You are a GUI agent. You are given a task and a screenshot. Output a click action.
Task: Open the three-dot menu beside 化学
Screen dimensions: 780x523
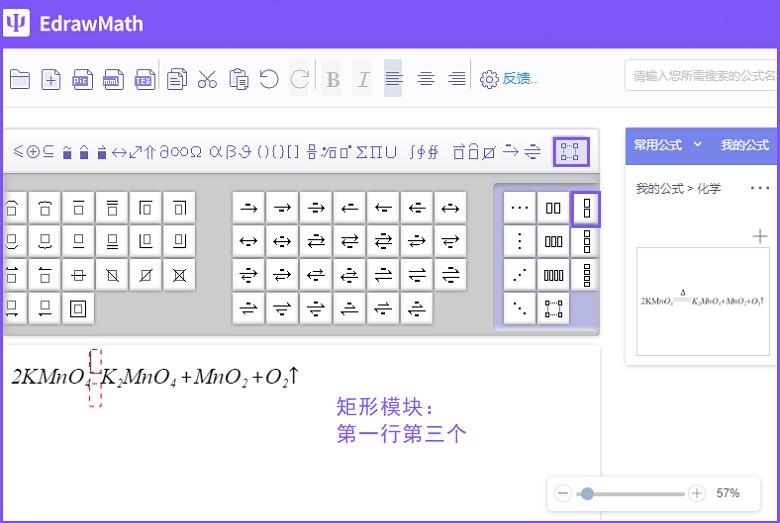[x=760, y=188]
